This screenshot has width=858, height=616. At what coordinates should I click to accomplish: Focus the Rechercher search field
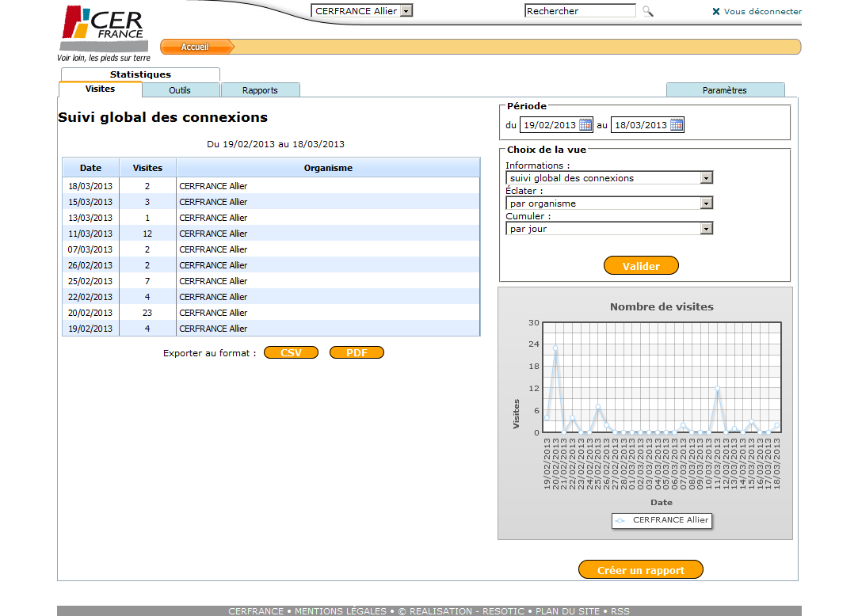click(579, 11)
